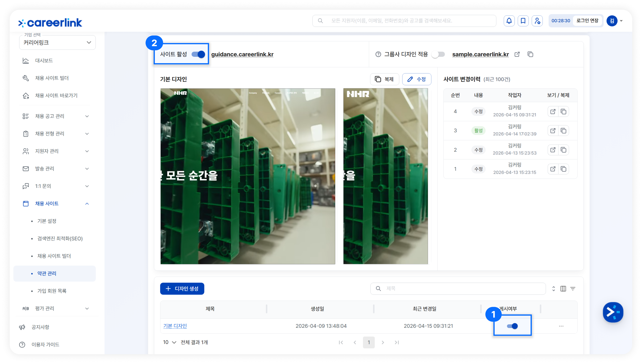
Task: Open the 기업 선택 dropdown
Action: coord(57,43)
